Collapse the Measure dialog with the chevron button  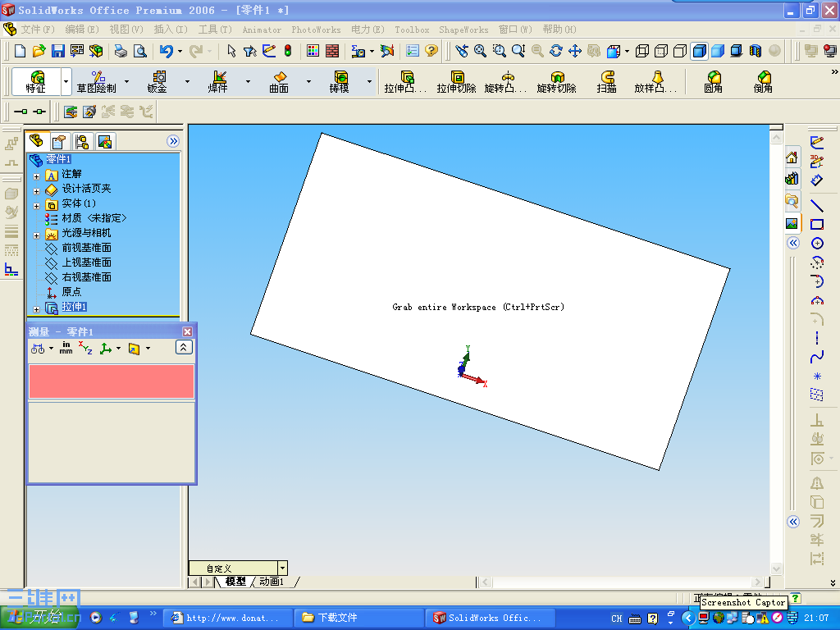tap(184, 347)
